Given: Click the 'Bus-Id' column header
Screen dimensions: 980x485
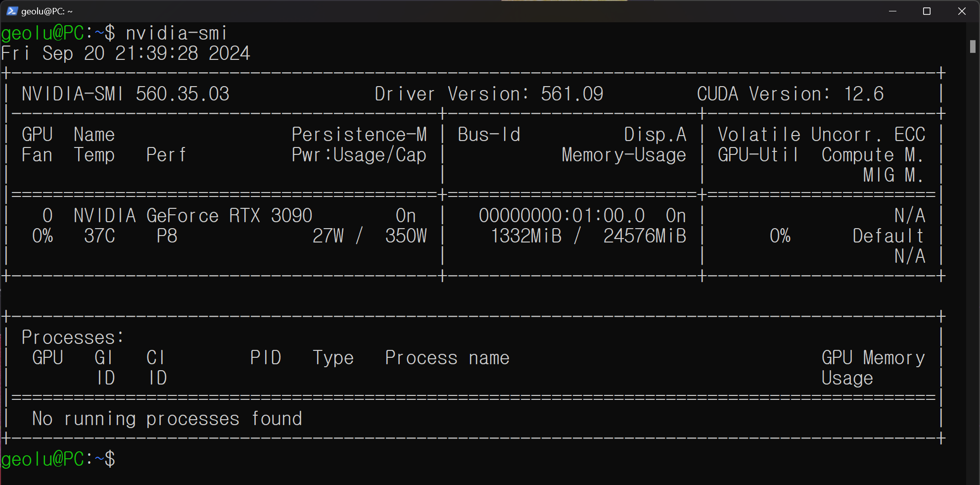Looking at the screenshot, I should tap(489, 135).
